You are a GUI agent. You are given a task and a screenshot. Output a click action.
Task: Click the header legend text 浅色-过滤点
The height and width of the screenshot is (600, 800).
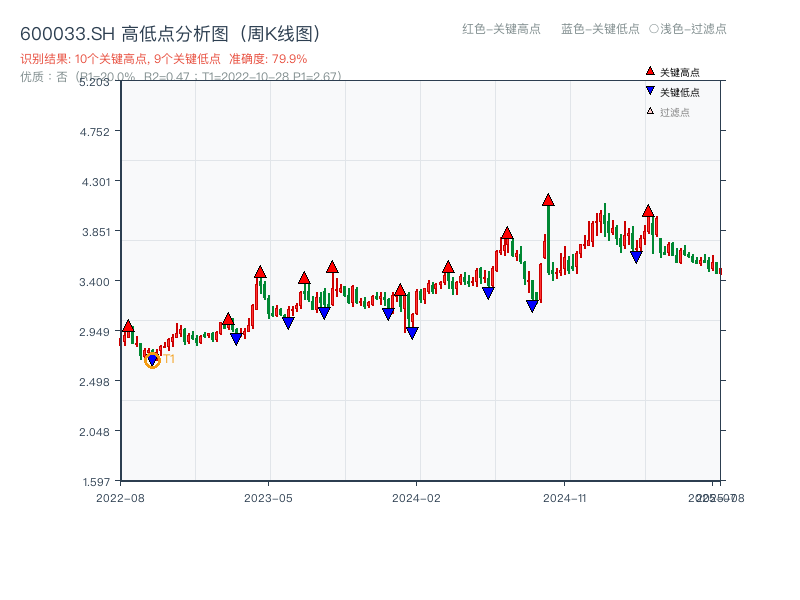(688, 29)
